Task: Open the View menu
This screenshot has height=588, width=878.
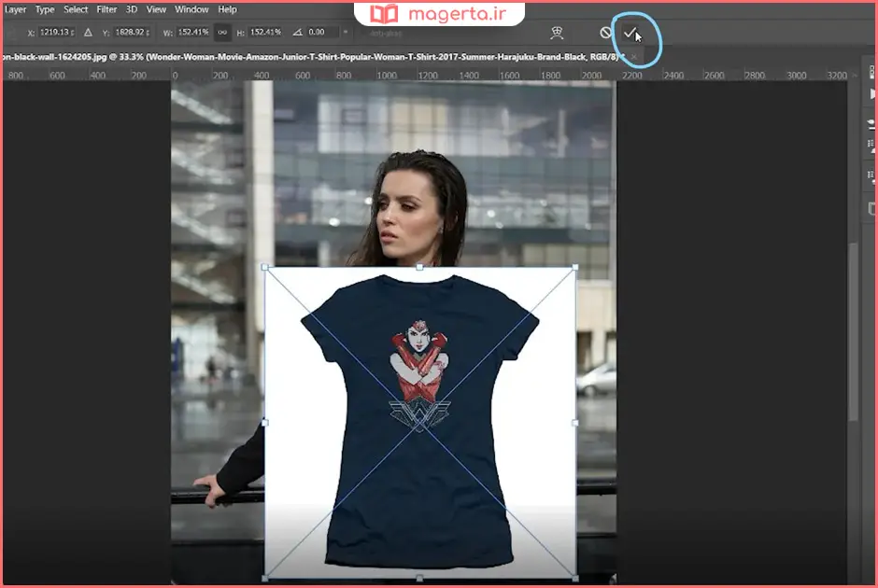Action: pyautogui.click(x=156, y=9)
